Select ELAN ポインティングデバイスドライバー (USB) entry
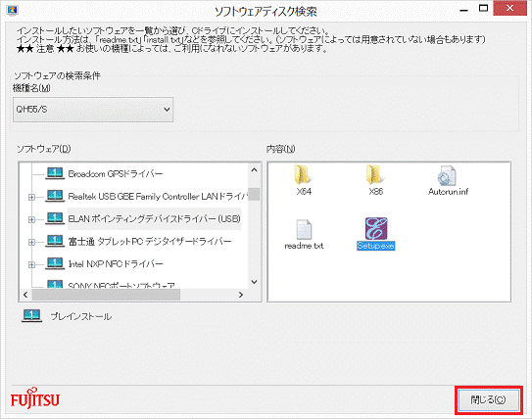 (x=155, y=219)
